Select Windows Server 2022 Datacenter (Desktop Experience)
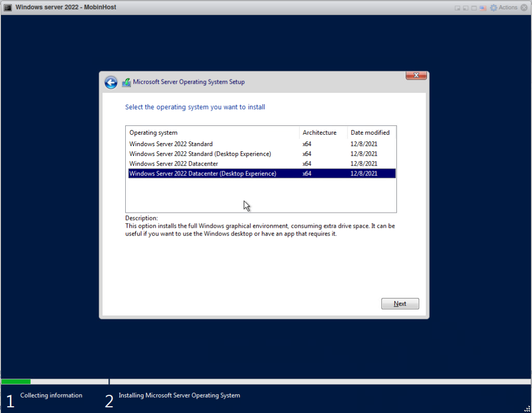532x413 pixels. (262, 174)
